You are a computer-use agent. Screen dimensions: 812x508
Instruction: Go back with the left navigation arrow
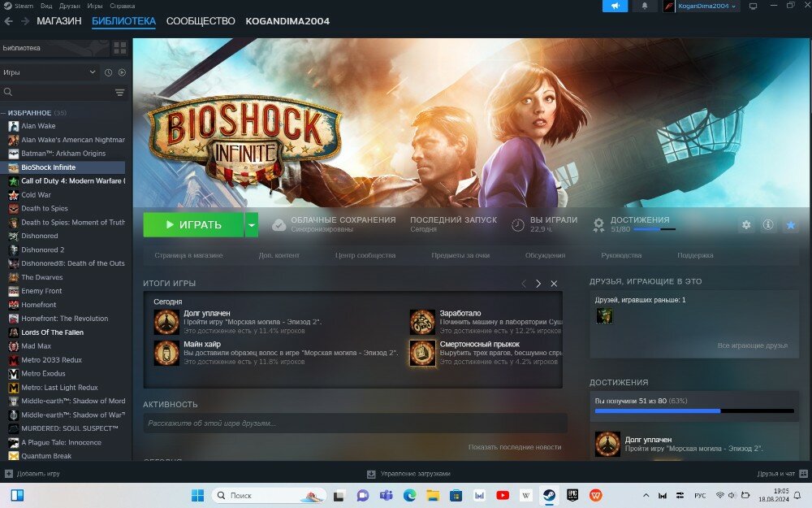click(x=8, y=21)
